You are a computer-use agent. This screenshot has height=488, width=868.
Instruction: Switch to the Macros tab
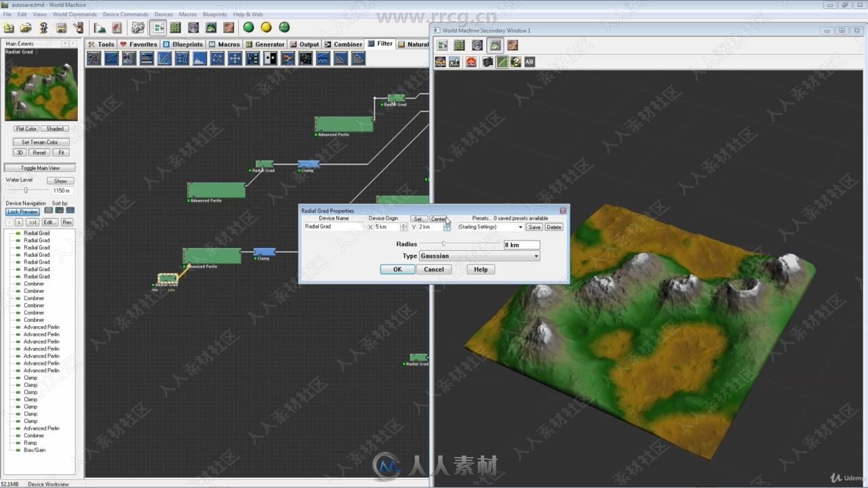[224, 44]
